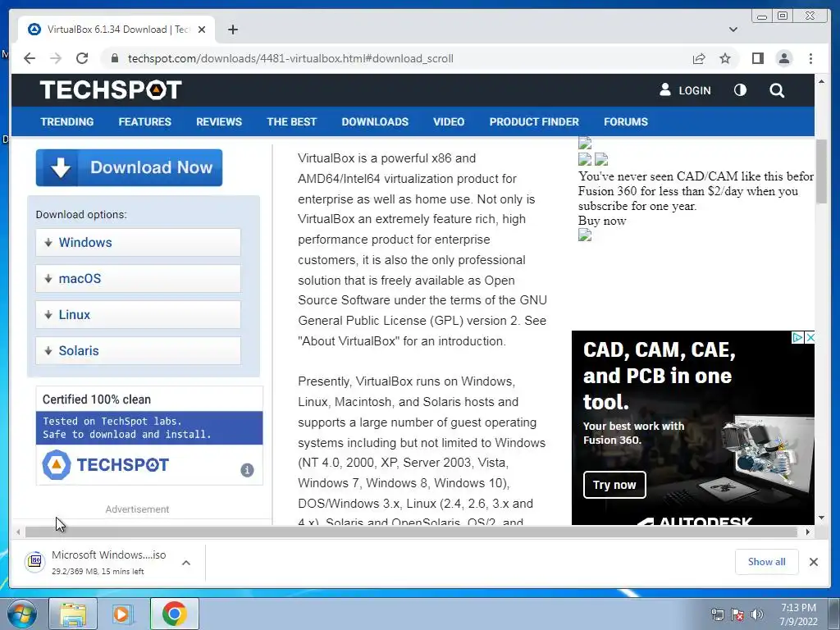
Task: Open the DOWNLOADS menu
Action: click(x=375, y=121)
